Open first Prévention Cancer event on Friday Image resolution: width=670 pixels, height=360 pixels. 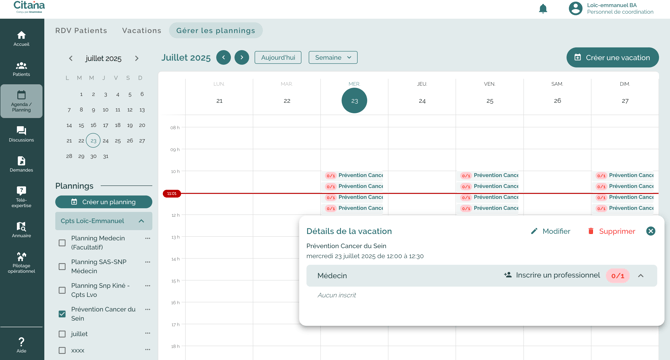click(489, 176)
